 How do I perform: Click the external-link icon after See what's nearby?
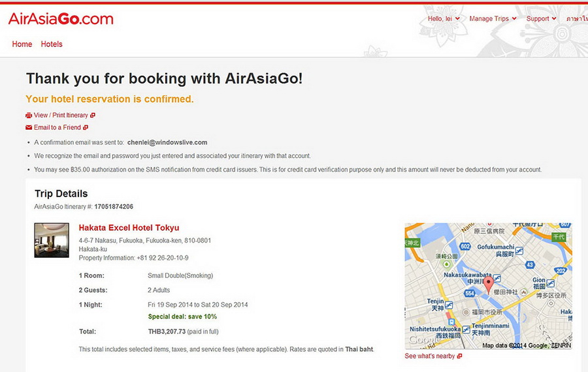coord(459,356)
